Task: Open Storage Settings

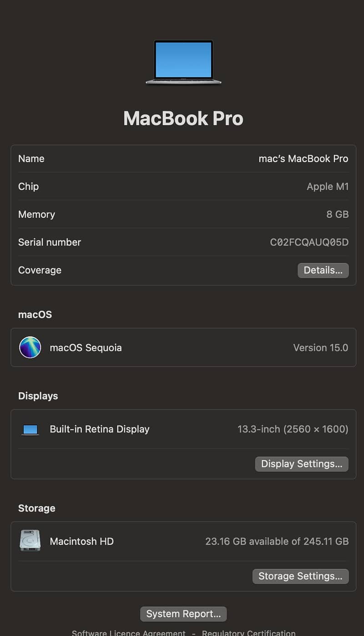Action: point(300,576)
